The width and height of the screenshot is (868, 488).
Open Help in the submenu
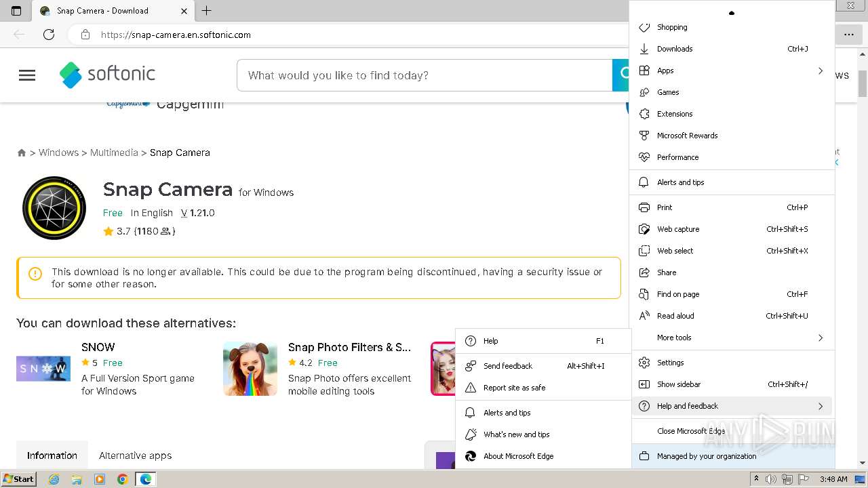(543, 341)
